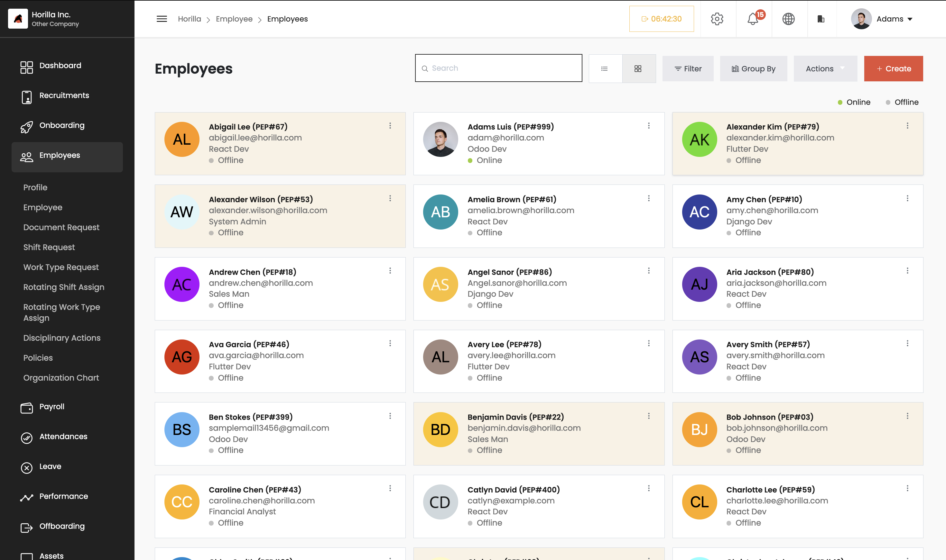The height and width of the screenshot is (560, 946).
Task: Click the Employee breadcrumb link
Action: pos(234,19)
